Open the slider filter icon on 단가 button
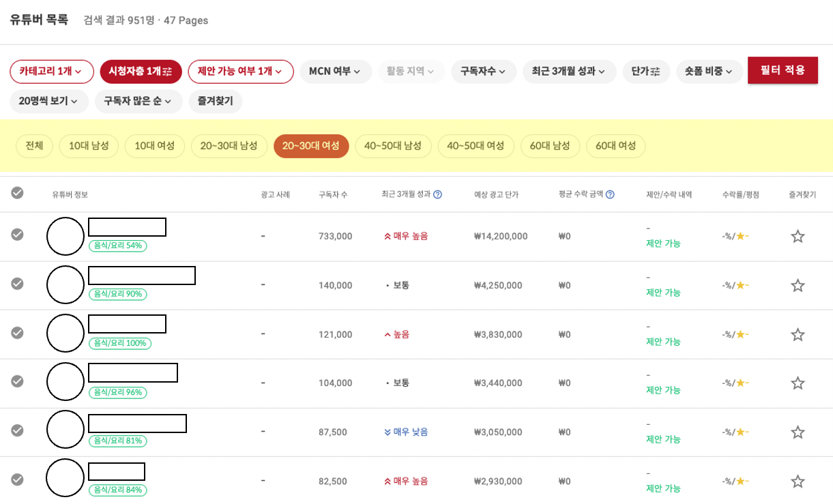 tap(654, 72)
